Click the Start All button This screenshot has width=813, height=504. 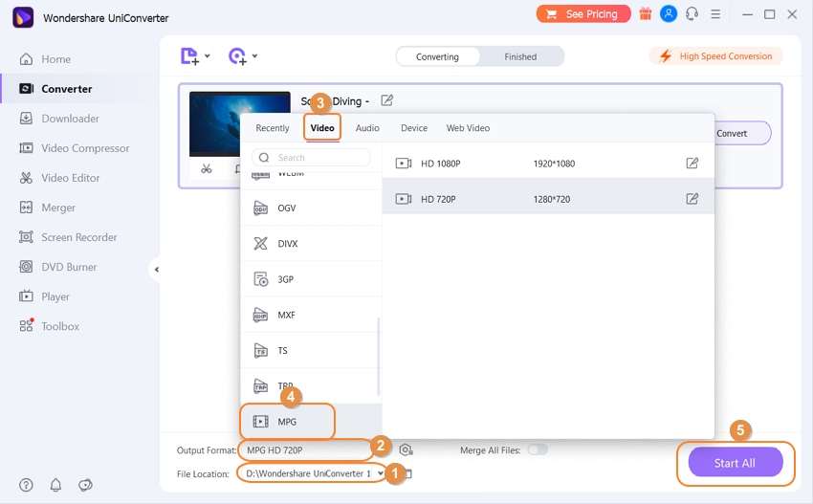pyautogui.click(x=736, y=463)
